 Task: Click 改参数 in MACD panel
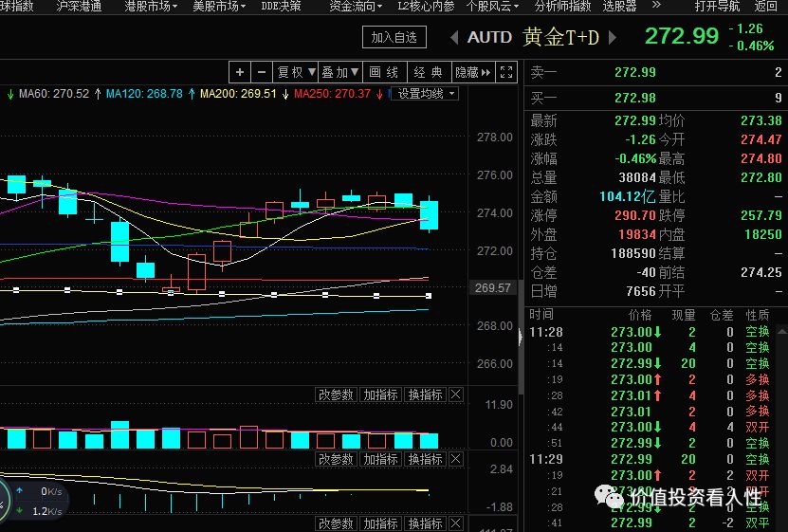point(337,459)
